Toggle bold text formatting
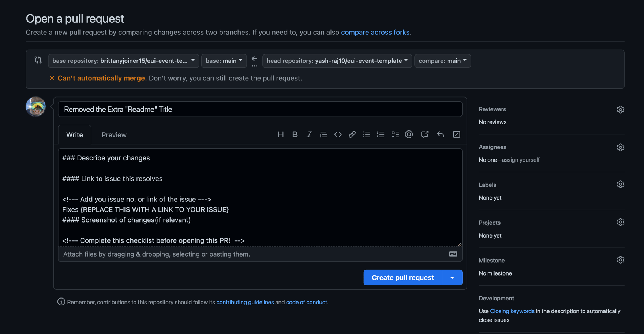This screenshot has height=334, width=644. point(295,134)
